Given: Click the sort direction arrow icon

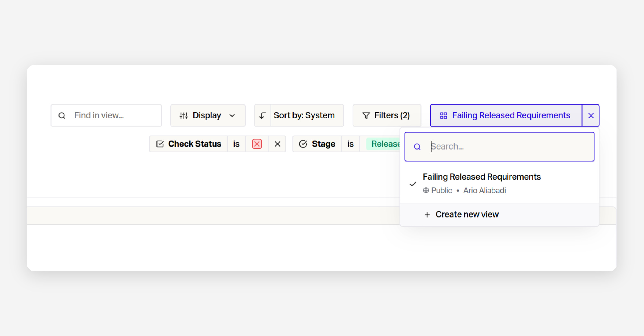Looking at the screenshot, I should [x=262, y=115].
